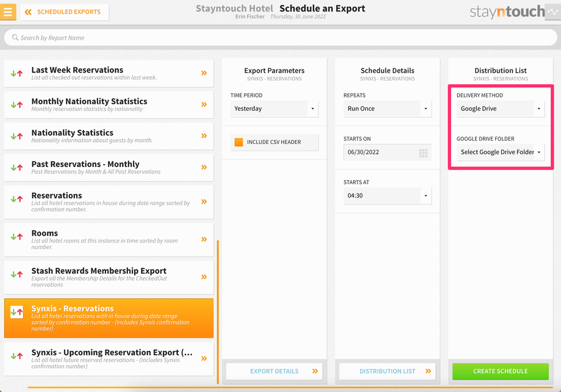Select the highlighted Synxis - Reservations row

pyautogui.click(x=109, y=318)
